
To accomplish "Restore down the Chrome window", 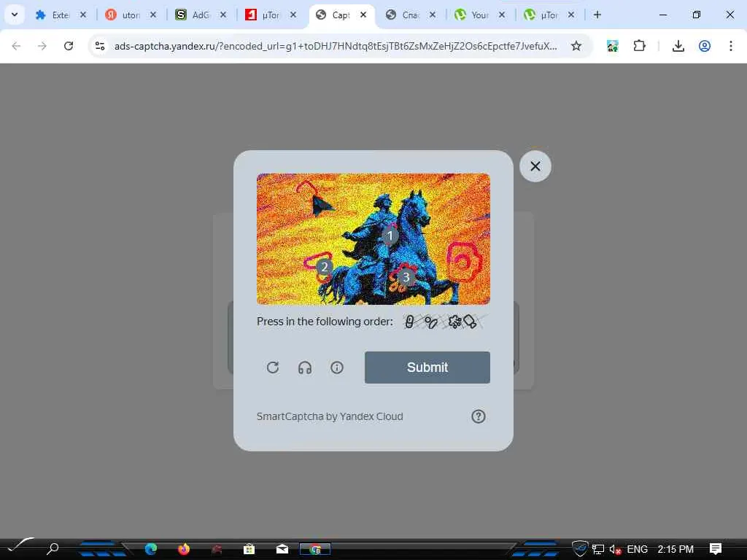I will (x=697, y=15).
